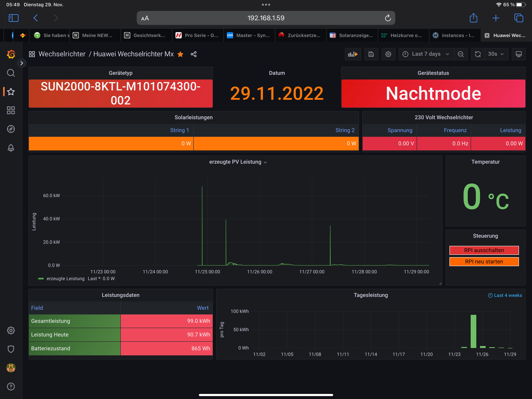Open the Alerting bell icon
532x399 pixels.
click(11, 147)
